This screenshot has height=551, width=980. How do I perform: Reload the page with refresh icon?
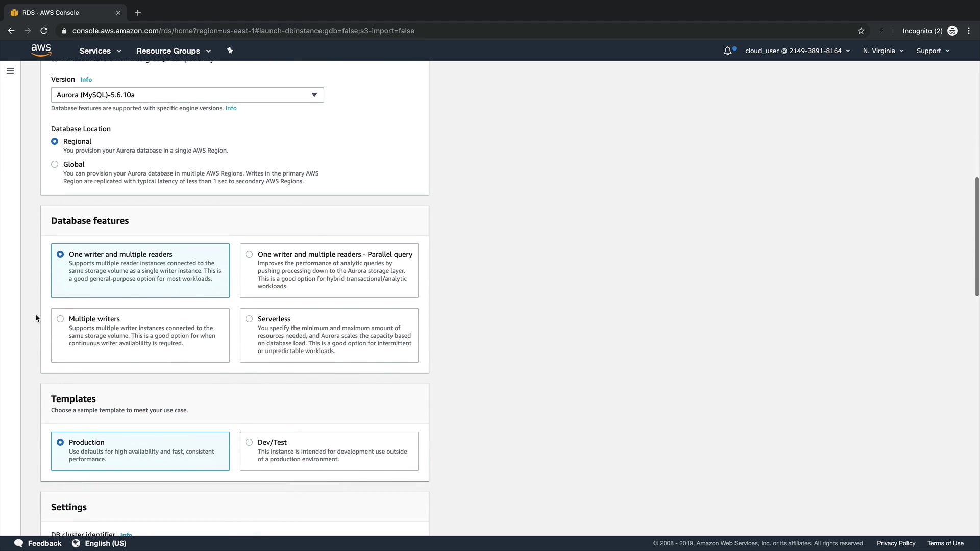[44, 31]
